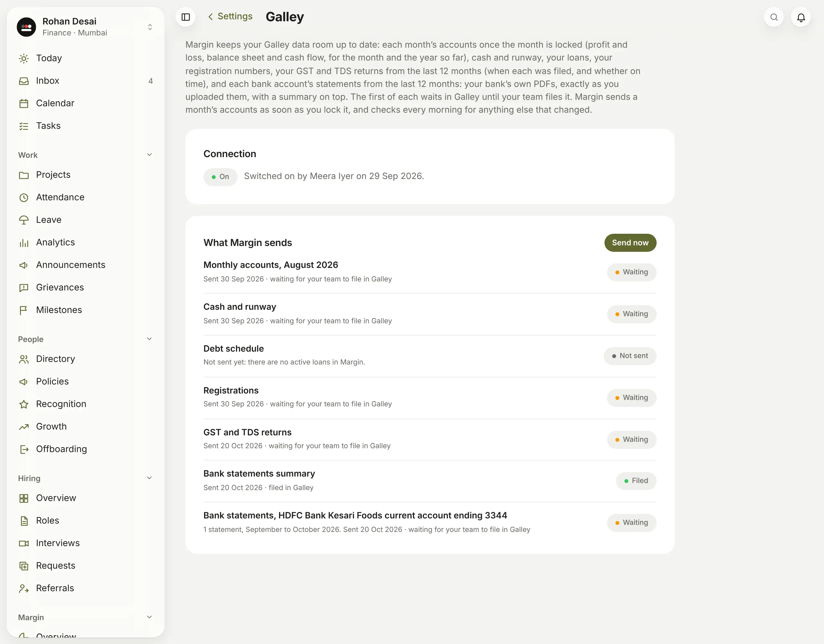824x644 pixels.
Task: Click the Tasks checklist icon
Action: coord(24,126)
